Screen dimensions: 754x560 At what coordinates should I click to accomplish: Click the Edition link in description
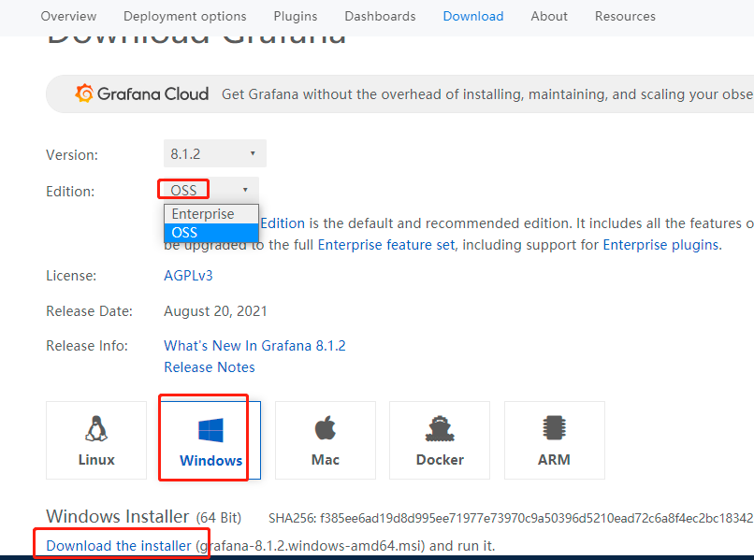coord(283,223)
